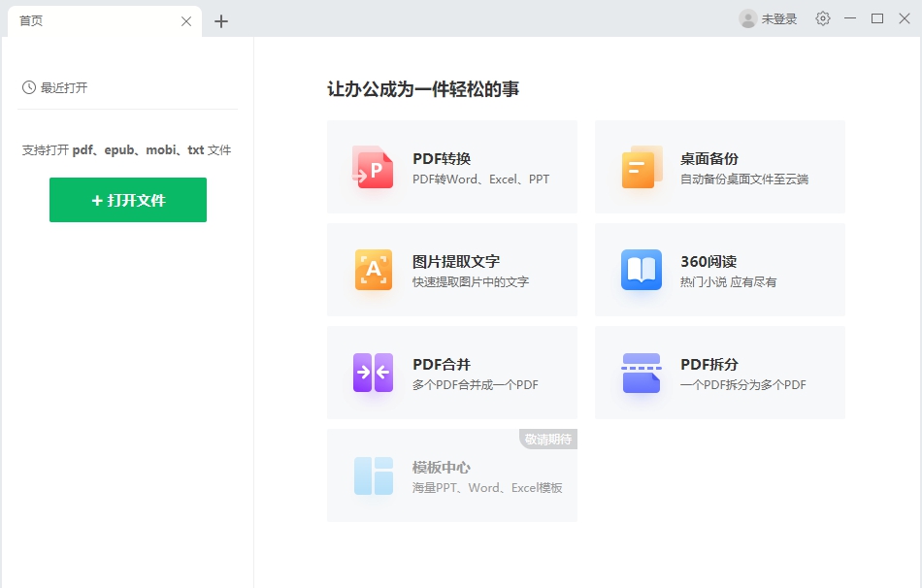The image size is (922, 588).
Task: Open the PDF转换 conversion tool icon
Action: (x=373, y=166)
